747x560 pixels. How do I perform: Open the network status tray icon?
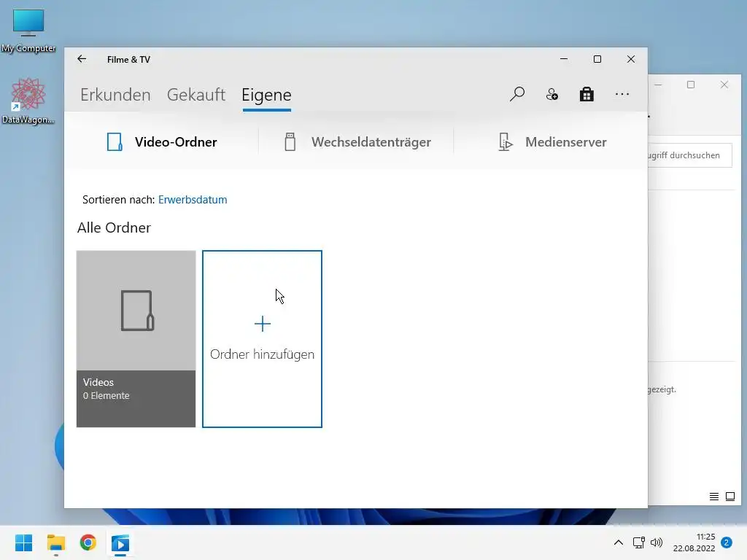(x=638, y=542)
